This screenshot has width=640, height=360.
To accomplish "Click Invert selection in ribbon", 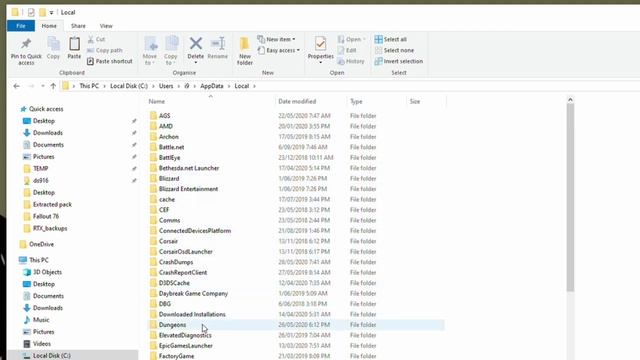I will (399, 61).
